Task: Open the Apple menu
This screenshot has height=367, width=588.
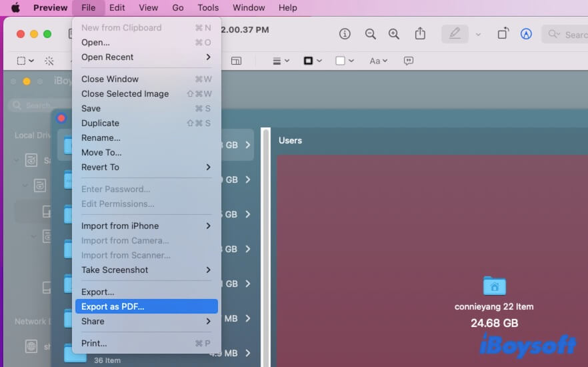Action: click(15, 7)
